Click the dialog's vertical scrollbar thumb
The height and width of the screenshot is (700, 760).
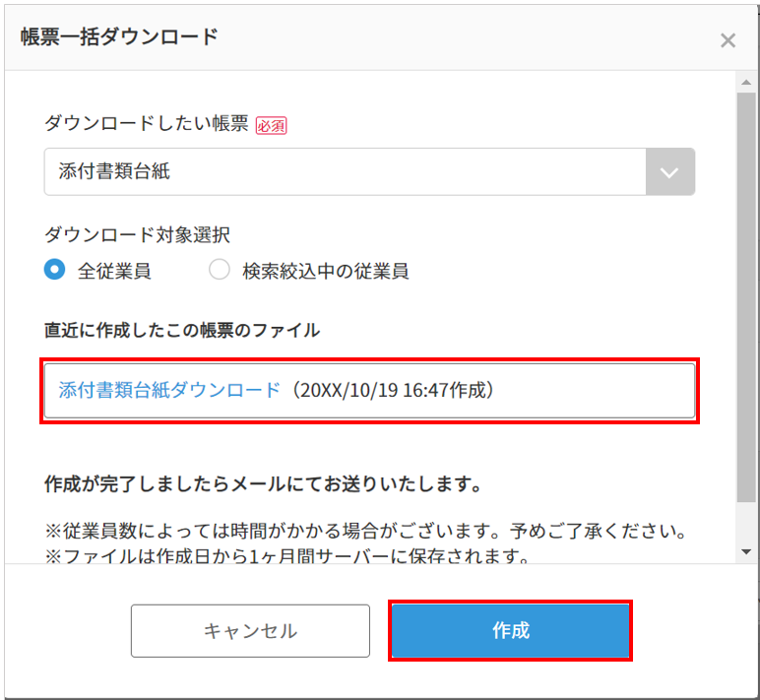coord(746,295)
